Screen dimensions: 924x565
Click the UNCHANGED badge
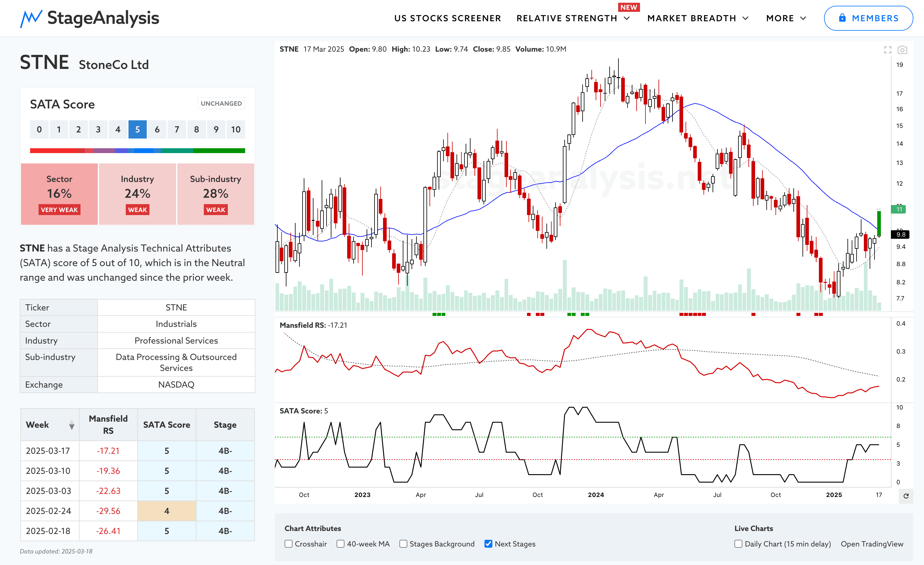pyautogui.click(x=221, y=104)
